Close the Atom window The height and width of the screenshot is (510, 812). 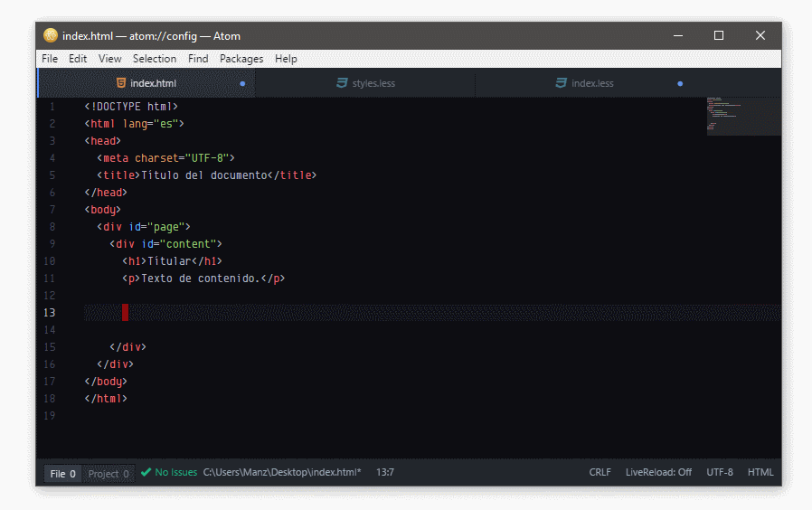click(760, 36)
